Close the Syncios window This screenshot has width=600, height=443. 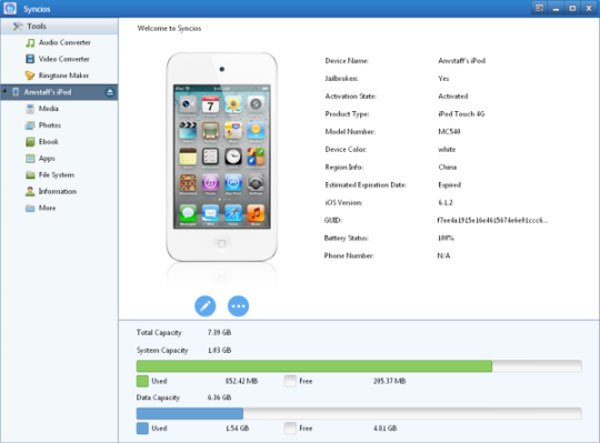coord(589,8)
